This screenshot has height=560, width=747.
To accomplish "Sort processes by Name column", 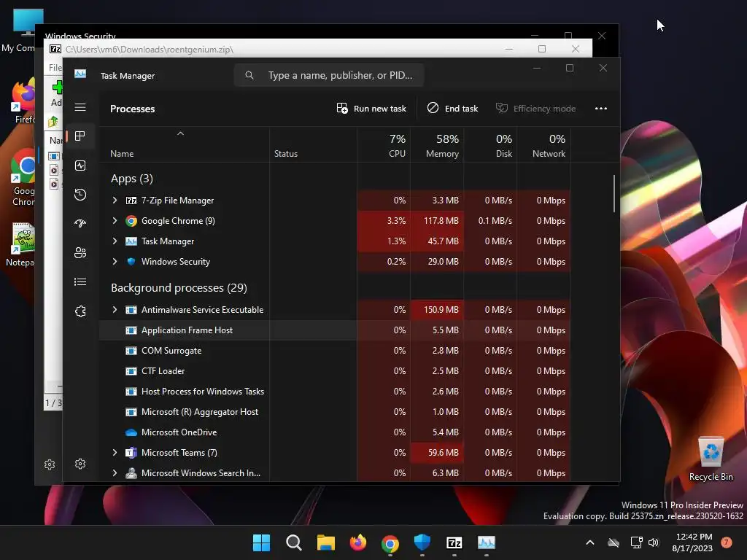I will coord(184,145).
